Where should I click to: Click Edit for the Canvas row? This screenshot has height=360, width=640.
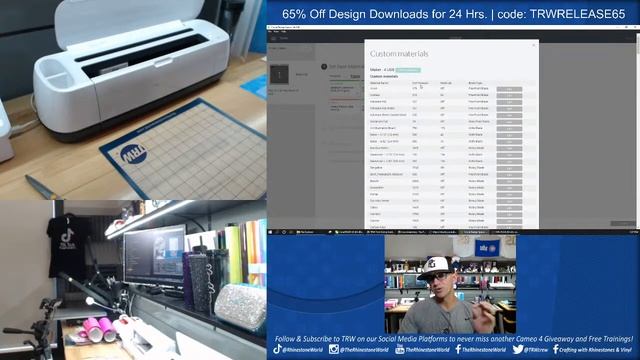(x=509, y=221)
